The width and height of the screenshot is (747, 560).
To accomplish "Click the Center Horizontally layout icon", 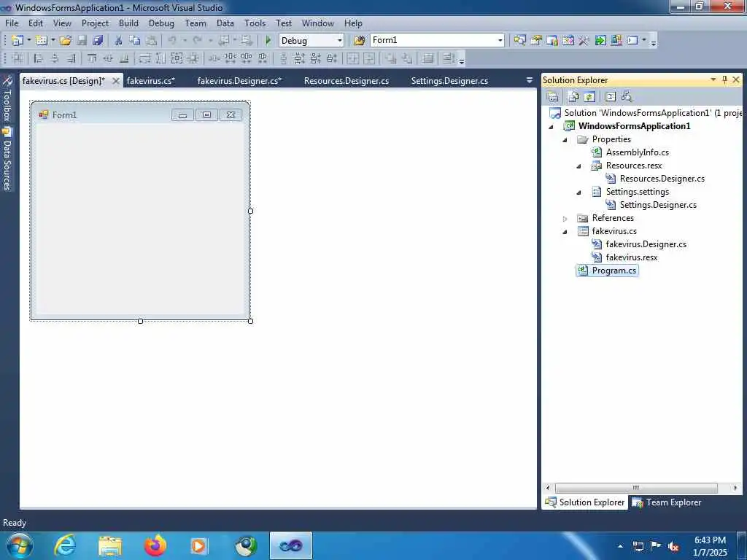I will pyautogui.click(x=352, y=58).
